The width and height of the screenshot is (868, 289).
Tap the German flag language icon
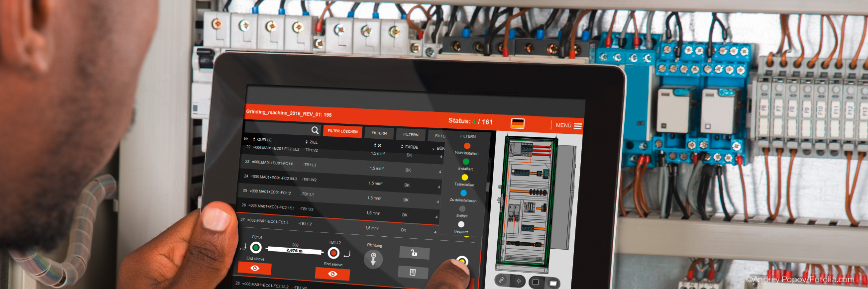coord(518,123)
